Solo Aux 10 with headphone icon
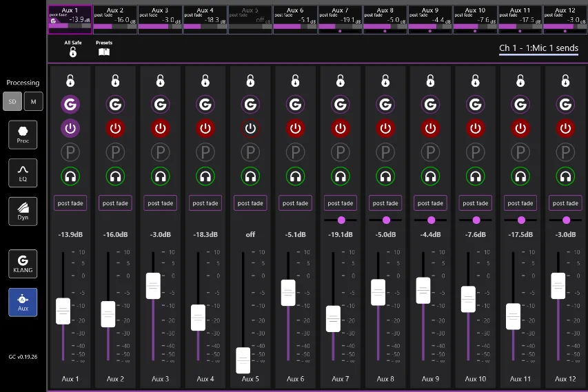 [x=475, y=176]
